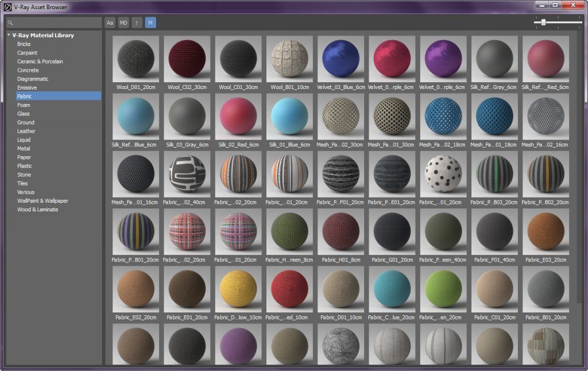The width and height of the screenshot is (588, 371).
Task: Pick the Mesh_Fa...02_30cm mesh material
Action: click(341, 117)
